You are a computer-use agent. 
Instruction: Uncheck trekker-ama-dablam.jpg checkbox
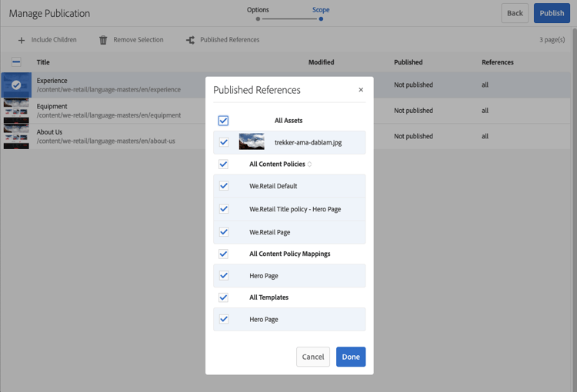pyautogui.click(x=224, y=142)
